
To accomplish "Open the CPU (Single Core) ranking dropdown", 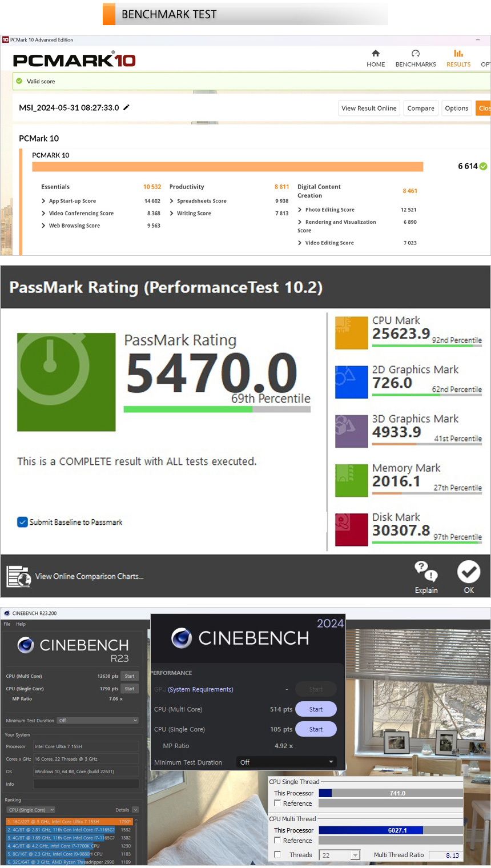I will click(31, 810).
